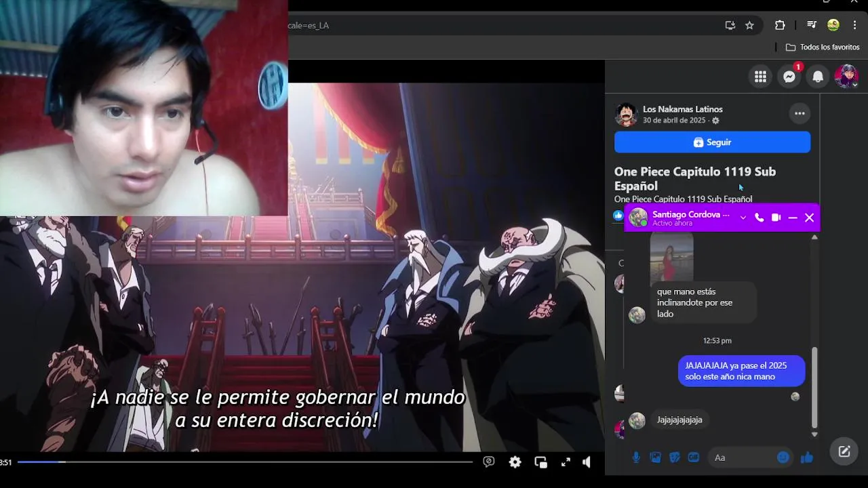Choose a GIF in the chat
This screenshot has width=868, height=488.
pyautogui.click(x=693, y=457)
